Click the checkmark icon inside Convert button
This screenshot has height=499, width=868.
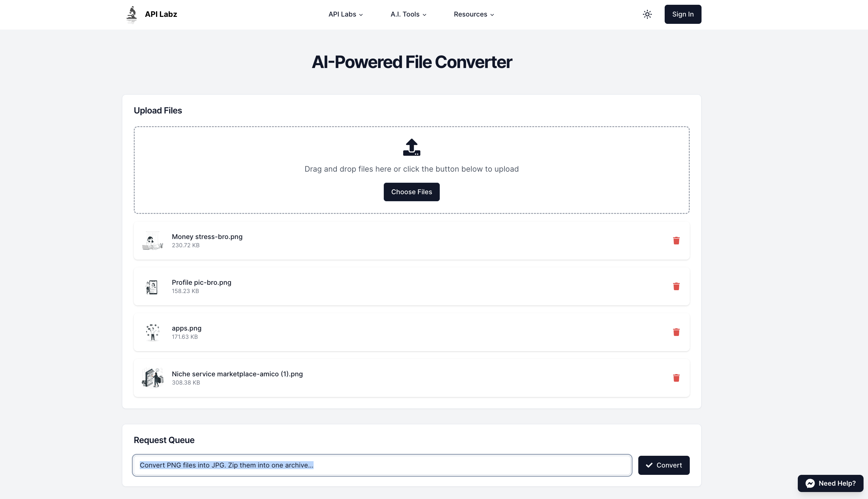[649, 465]
